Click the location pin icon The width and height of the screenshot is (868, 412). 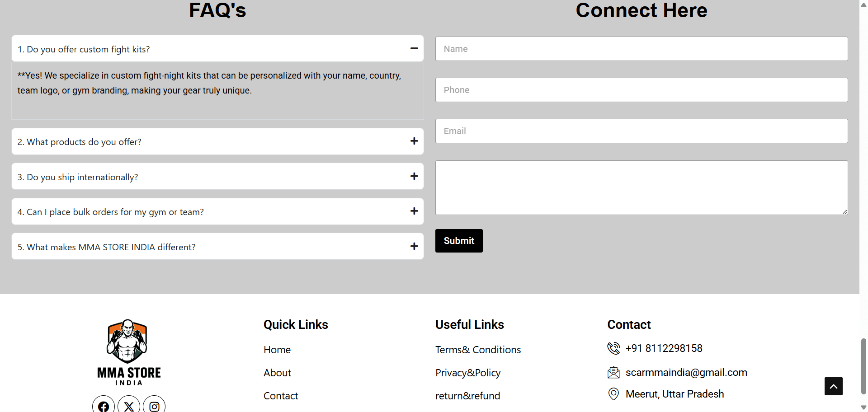[613, 394]
